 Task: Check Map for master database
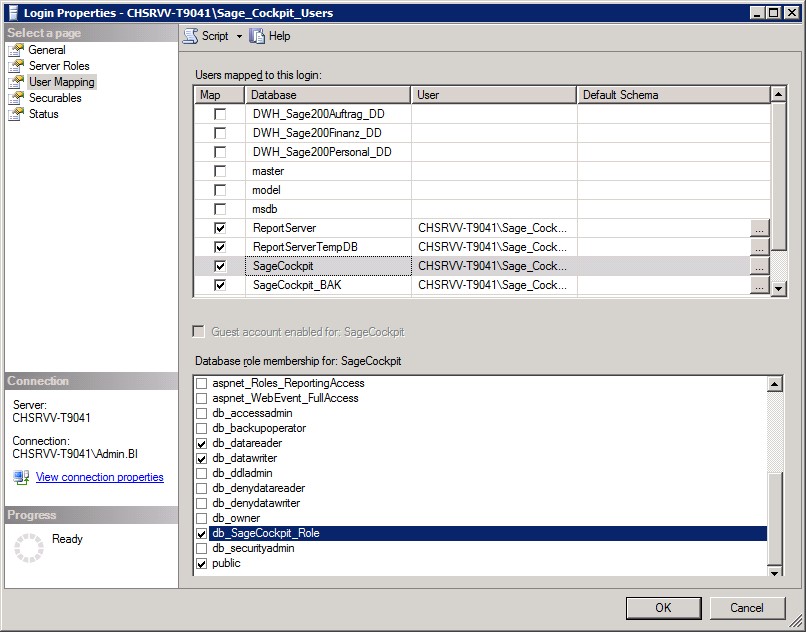220,171
